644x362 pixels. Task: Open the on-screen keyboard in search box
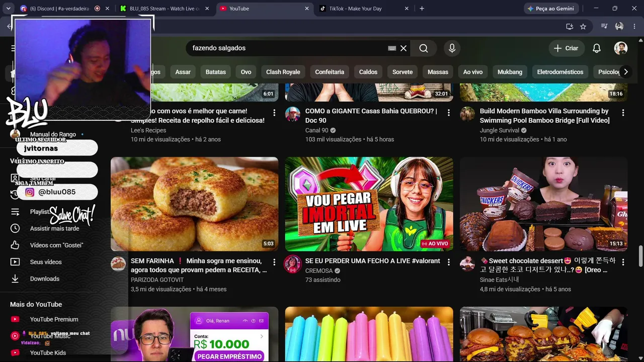click(x=392, y=48)
